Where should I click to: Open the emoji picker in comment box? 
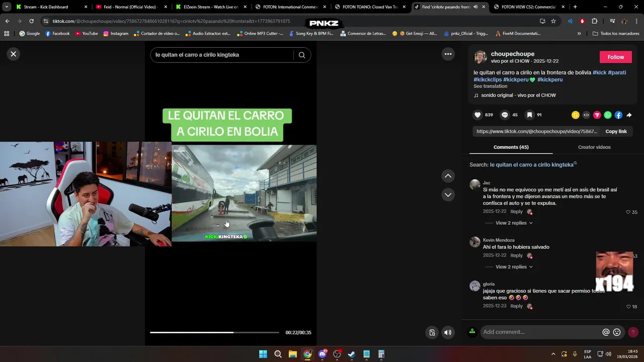(617, 332)
